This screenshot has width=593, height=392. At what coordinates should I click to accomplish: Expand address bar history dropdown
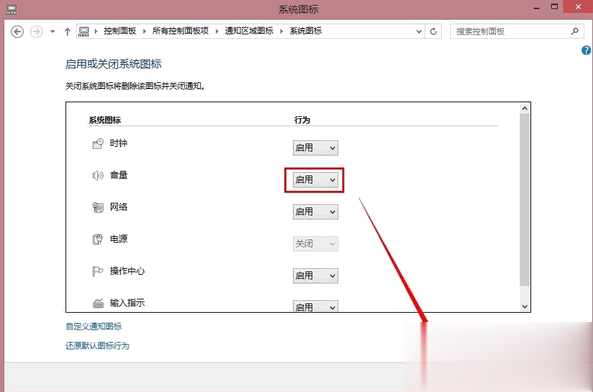pos(419,31)
